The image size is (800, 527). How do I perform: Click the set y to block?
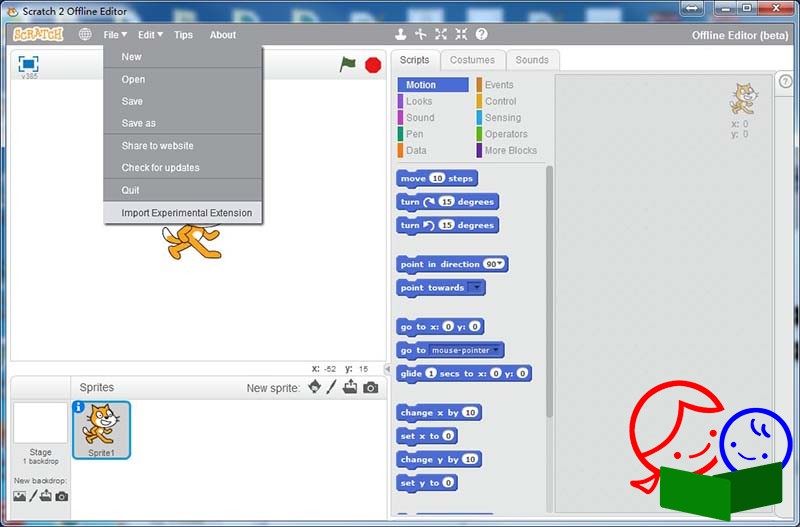pos(427,483)
